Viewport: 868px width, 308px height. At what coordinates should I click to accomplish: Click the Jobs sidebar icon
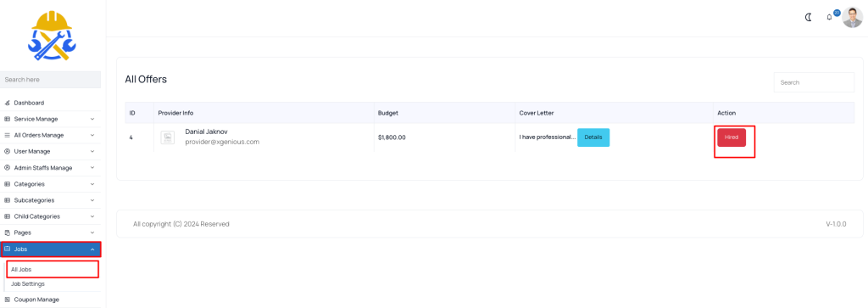click(x=7, y=249)
